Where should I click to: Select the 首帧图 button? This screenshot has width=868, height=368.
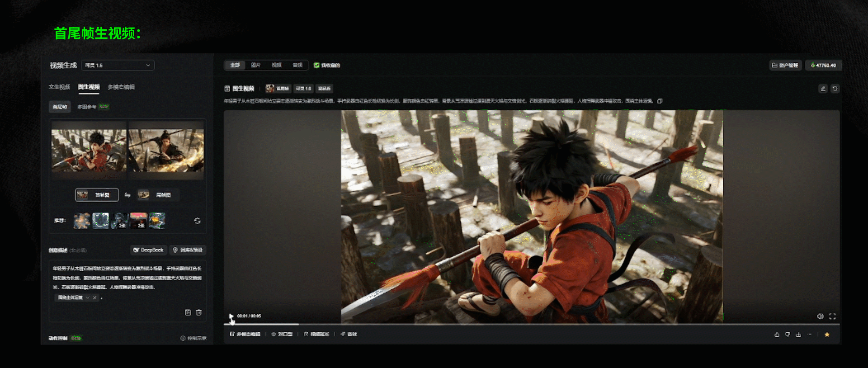(97, 195)
